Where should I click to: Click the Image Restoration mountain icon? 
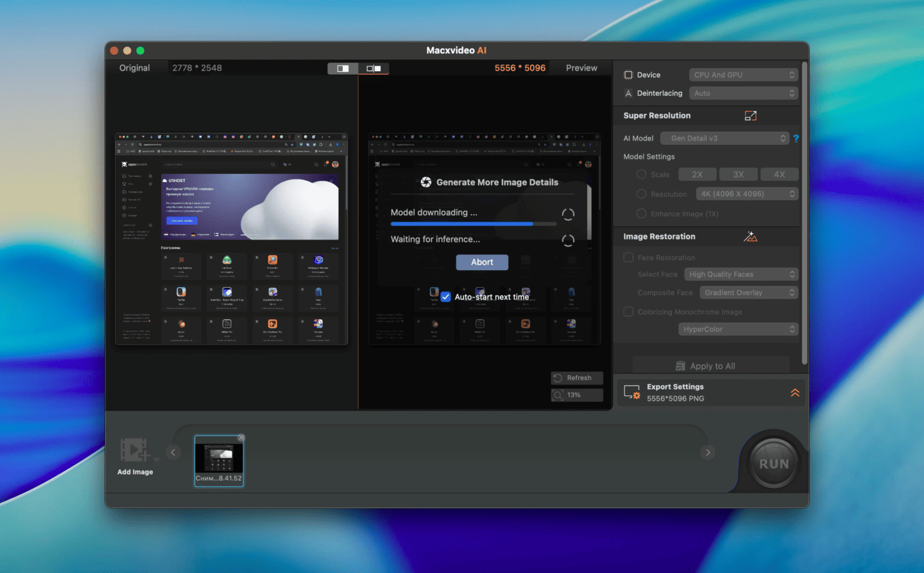[x=751, y=236]
